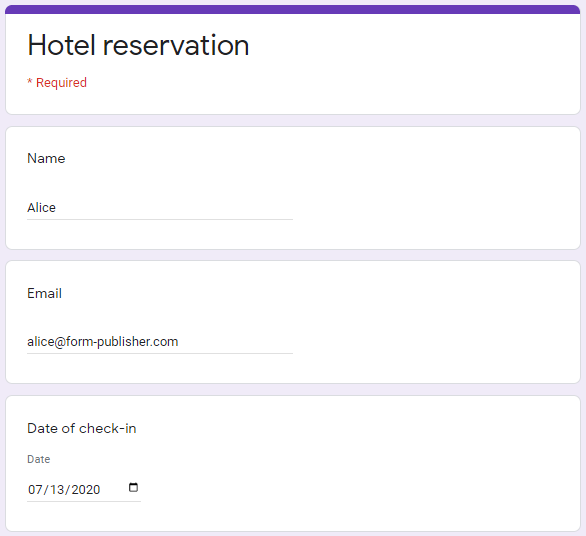Click the Date of check-in question label
This screenshot has height=536, width=586.
click(x=81, y=428)
